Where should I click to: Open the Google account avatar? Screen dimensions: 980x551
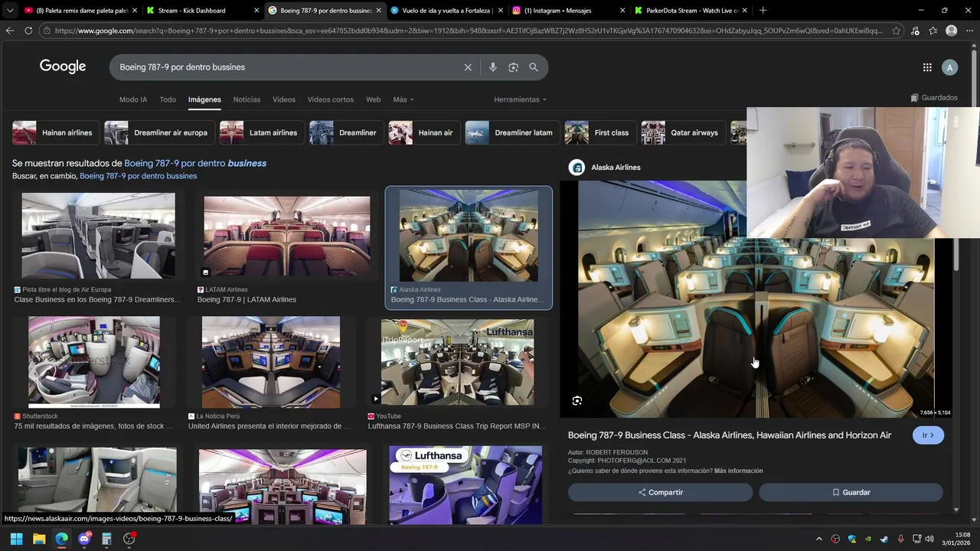click(x=949, y=67)
